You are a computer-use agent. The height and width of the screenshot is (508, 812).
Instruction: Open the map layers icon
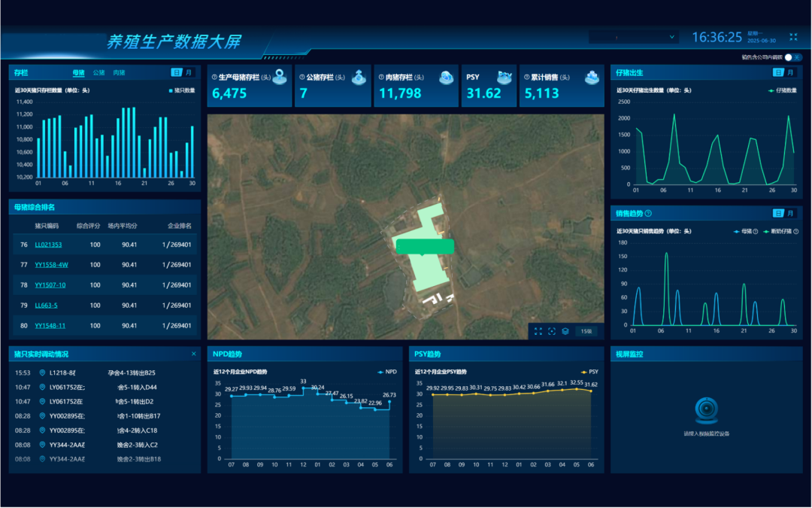click(x=565, y=331)
